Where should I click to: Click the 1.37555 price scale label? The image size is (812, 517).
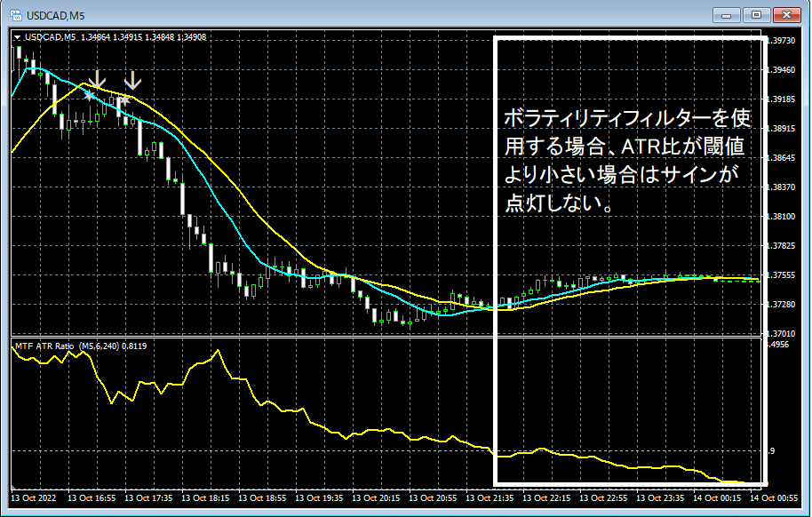(x=783, y=275)
